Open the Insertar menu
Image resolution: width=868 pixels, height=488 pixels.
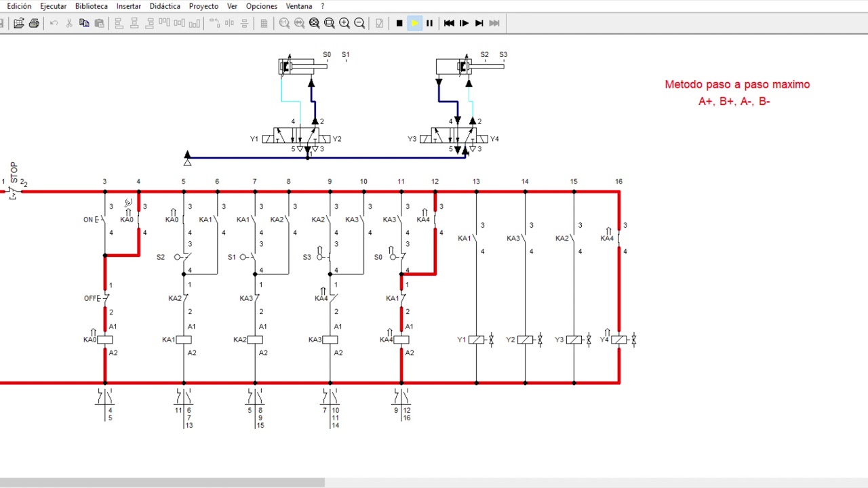pyautogui.click(x=129, y=6)
